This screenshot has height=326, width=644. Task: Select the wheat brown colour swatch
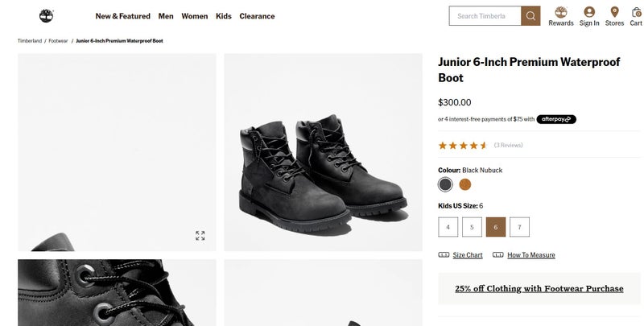tap(465, 184)
